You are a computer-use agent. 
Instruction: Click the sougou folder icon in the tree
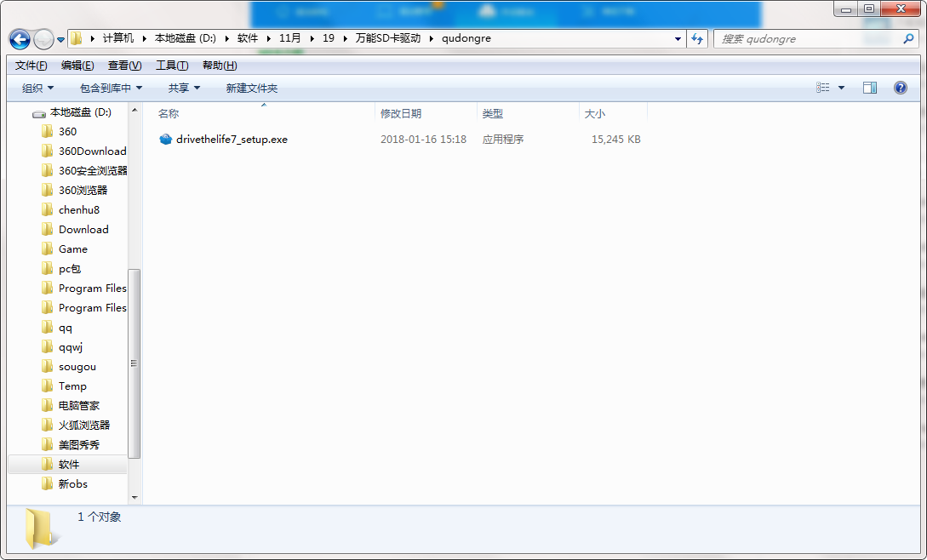[x=48, y=366]
